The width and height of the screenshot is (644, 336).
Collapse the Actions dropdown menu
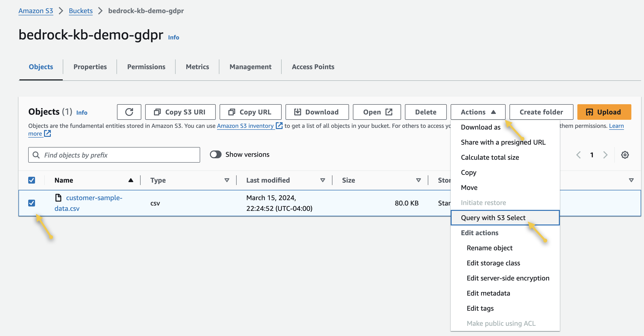click(478, 112)
